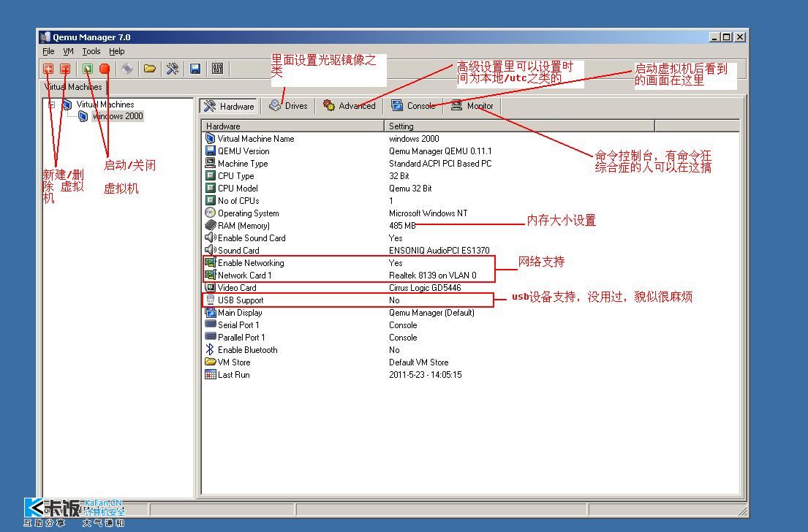Screen dimensions: 808x532
Task: Click the 2011-5-23 - 14:05:15 value
Action: [426, 374]
